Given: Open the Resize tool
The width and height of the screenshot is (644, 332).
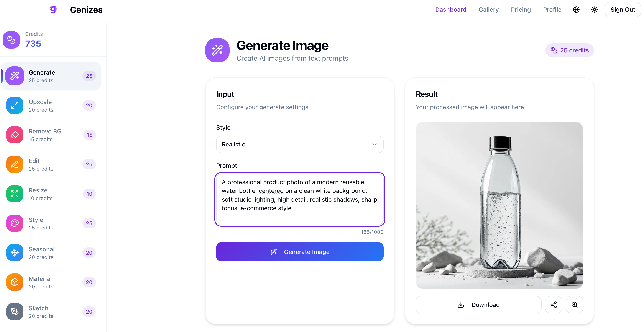Looking at the screenshot, I should click(51, 194).
